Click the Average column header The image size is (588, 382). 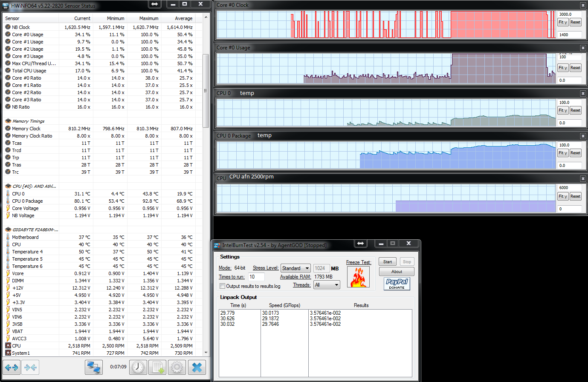(178, 18)
